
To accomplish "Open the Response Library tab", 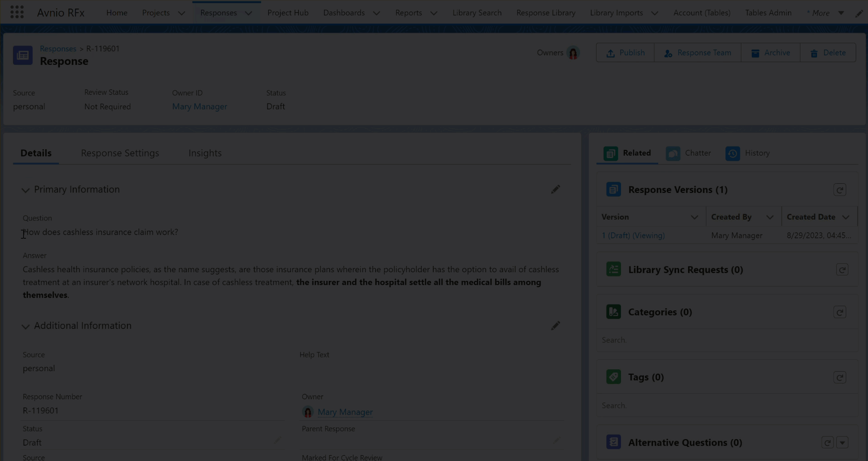I will [546, 13].
